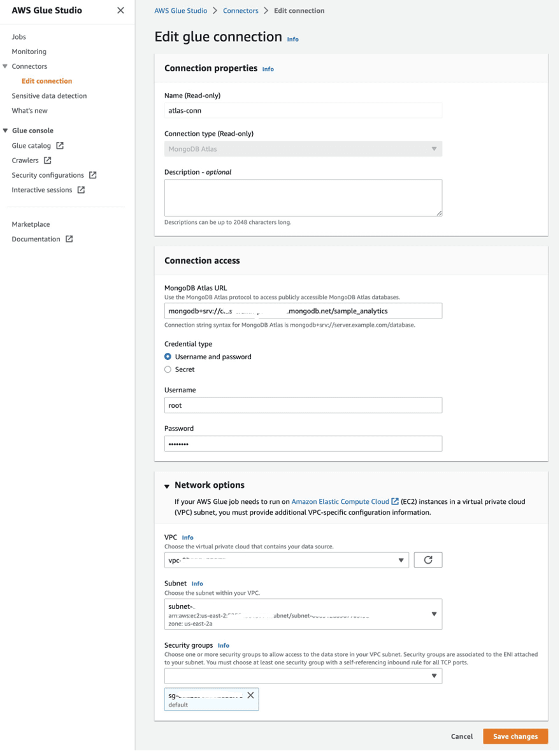Click external link icon next to Glue catalog
Screen dimensions: 560x751
[60, 146]
